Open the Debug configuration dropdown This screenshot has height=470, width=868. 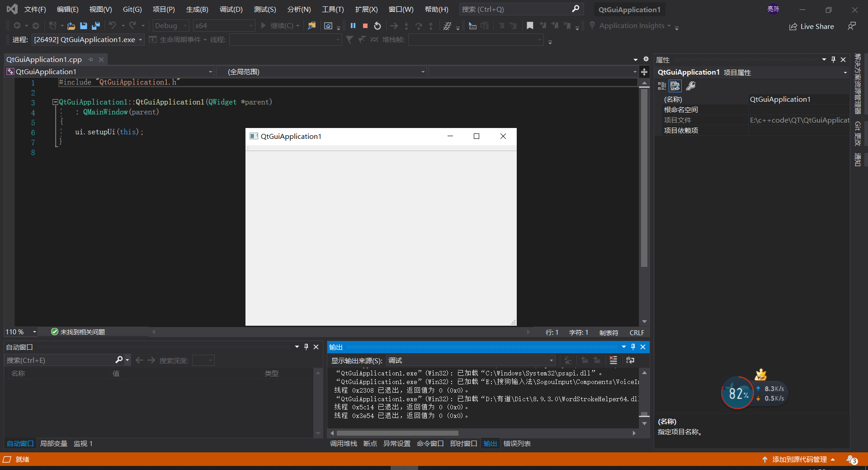tap(184, 25)
